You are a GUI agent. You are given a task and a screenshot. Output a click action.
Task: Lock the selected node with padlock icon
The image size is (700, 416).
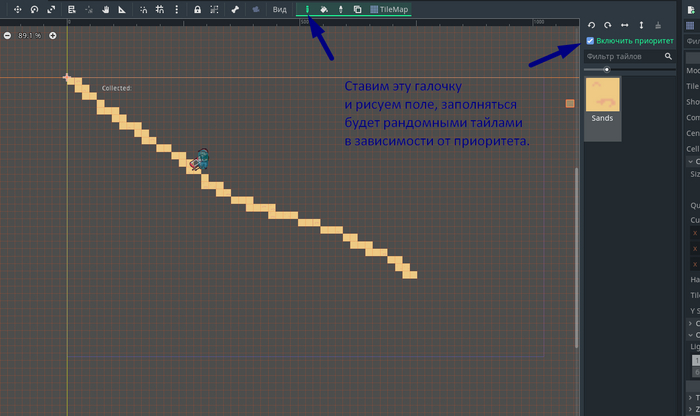coord(198,9)
